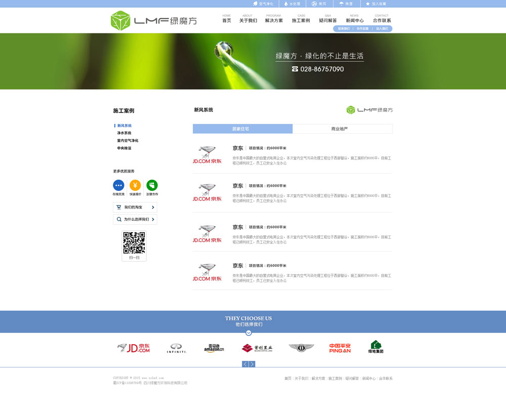
Task: Click the 更多优质服务 heading
Action: [123, 171]
